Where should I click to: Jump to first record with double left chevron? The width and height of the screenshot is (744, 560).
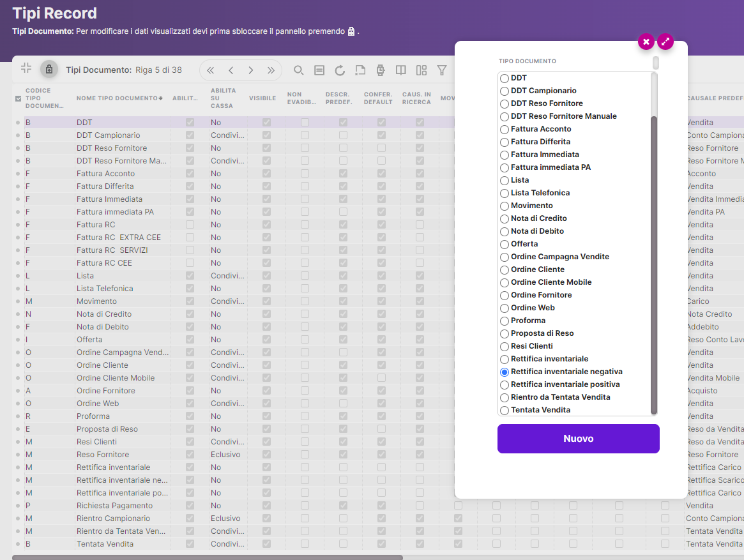(210, 70)
